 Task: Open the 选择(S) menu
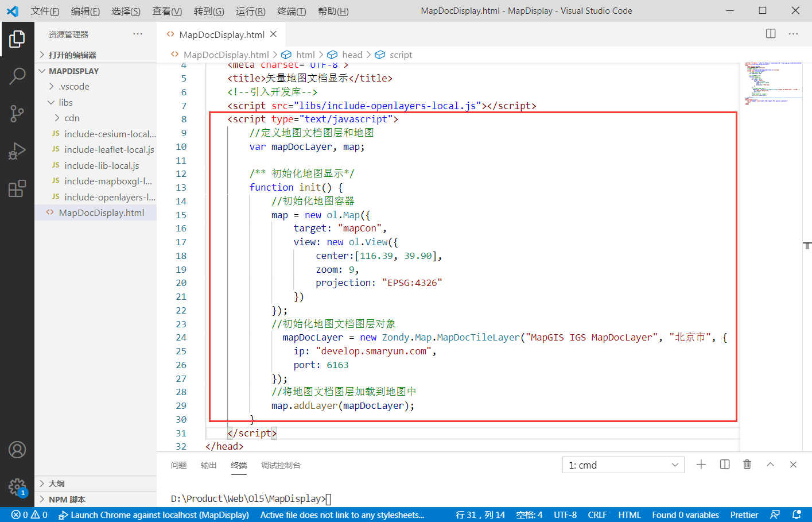tap(126, 11)
